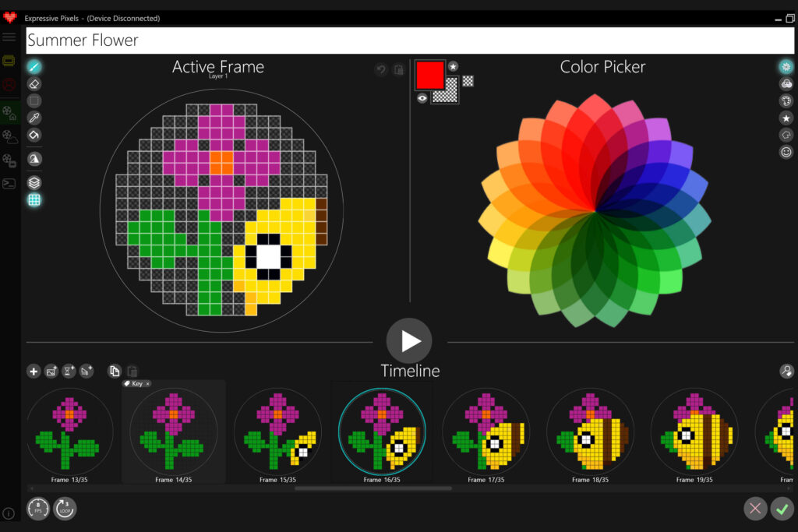798x532 pixels.
Task: Toggle active color visibility with the eye icon
Action: point(422,98)
